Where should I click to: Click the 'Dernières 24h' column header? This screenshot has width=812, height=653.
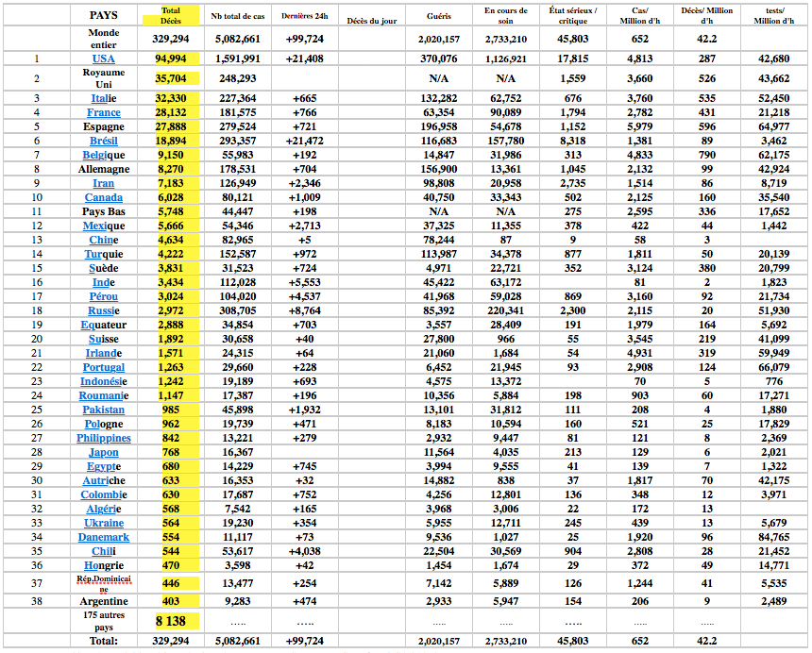(x=304, y=16)
